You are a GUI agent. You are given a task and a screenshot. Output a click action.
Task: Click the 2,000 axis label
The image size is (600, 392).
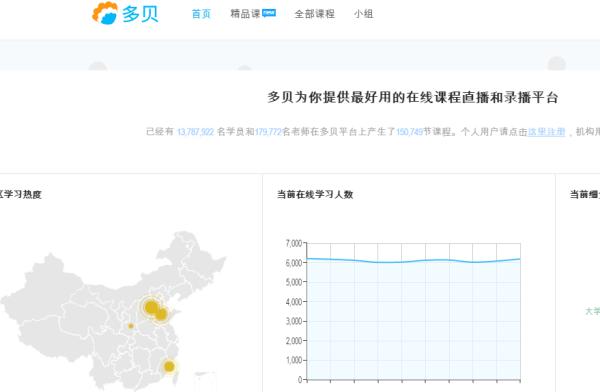click(294, 341)
